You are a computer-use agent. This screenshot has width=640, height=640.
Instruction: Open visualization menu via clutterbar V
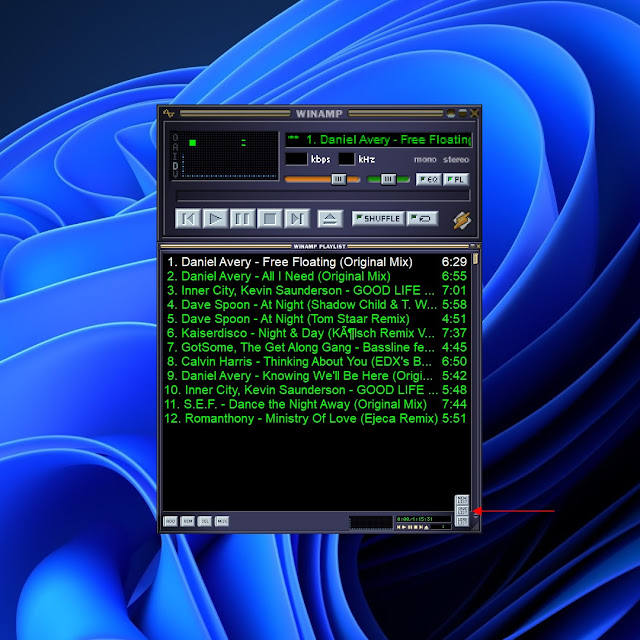[176, 174]
